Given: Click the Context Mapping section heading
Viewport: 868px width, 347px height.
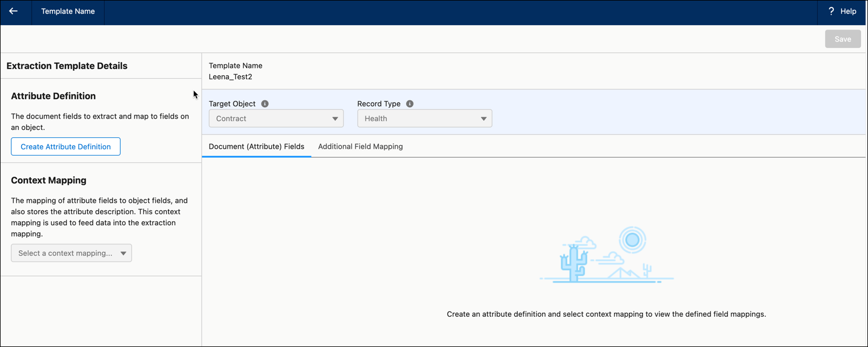Looking at the screenshot, I should click(x=48, y=180).
